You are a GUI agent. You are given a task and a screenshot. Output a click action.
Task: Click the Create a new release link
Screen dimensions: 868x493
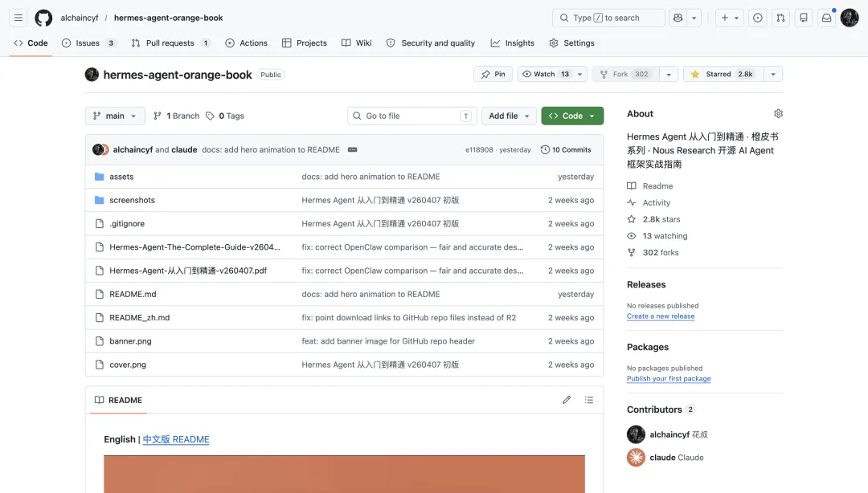pos(661,316)
